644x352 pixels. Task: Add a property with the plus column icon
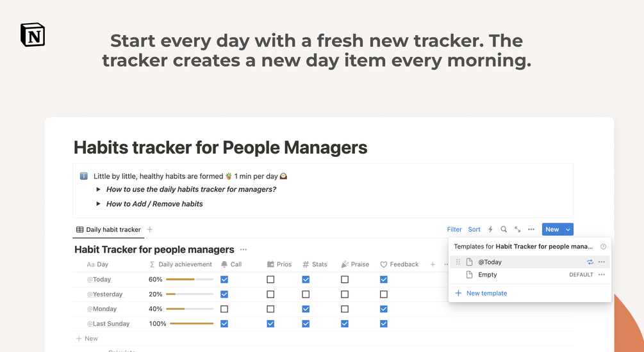coord(433,264)
